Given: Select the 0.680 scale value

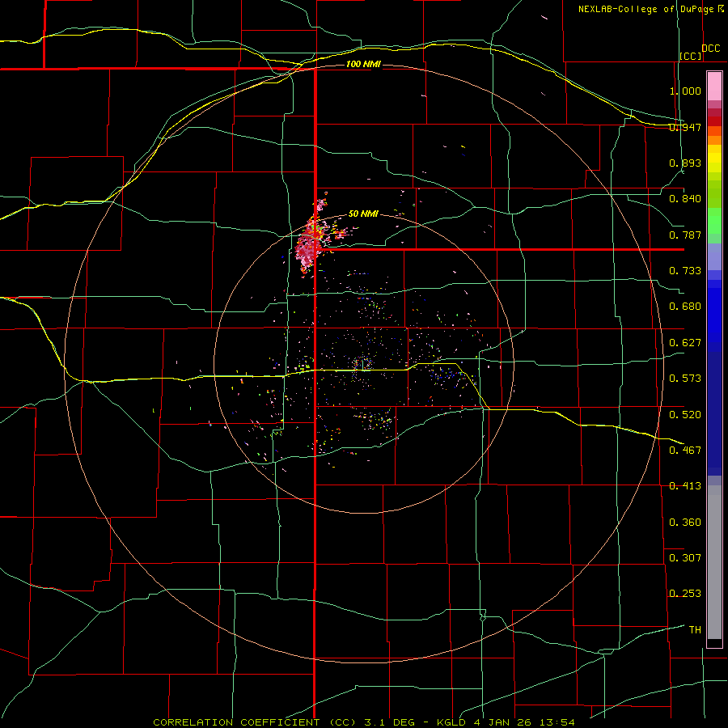Looking at the screenshot, I should point(685,307).
